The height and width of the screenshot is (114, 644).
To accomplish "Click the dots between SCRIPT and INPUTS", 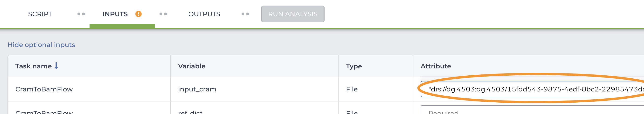I will [81, 14].
